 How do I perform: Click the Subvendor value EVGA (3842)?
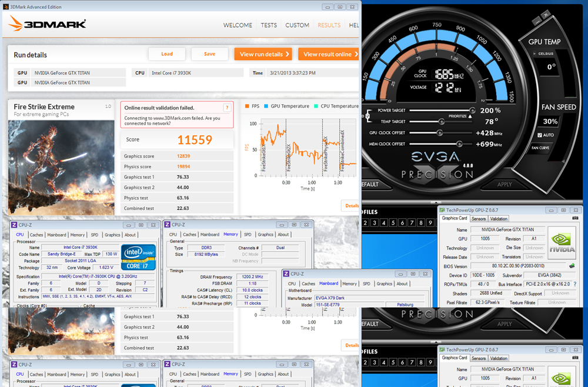[550, 275]
